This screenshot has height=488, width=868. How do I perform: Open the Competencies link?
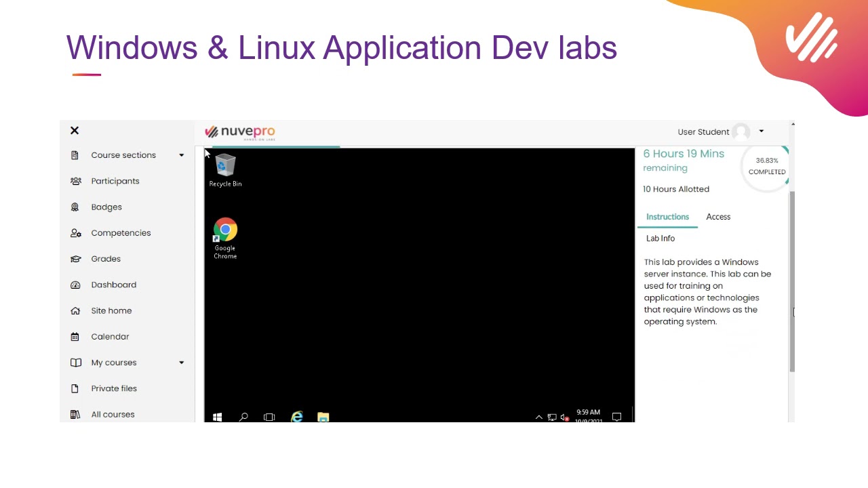121,233
